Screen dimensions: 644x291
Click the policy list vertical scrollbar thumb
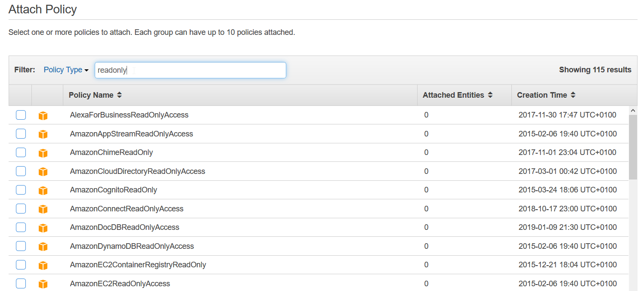(x=633, y=146)
